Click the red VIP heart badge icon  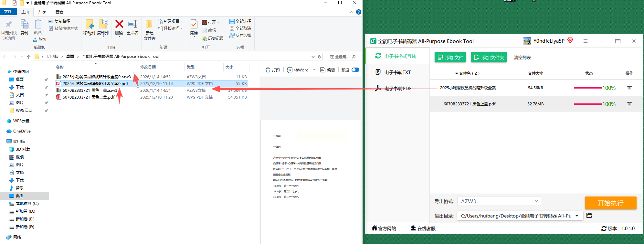pyautogui.click(x=570, y=40)
